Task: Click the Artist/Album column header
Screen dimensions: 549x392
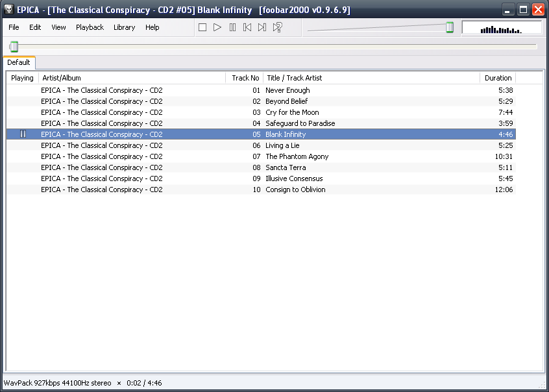Action: pos(130,78)
